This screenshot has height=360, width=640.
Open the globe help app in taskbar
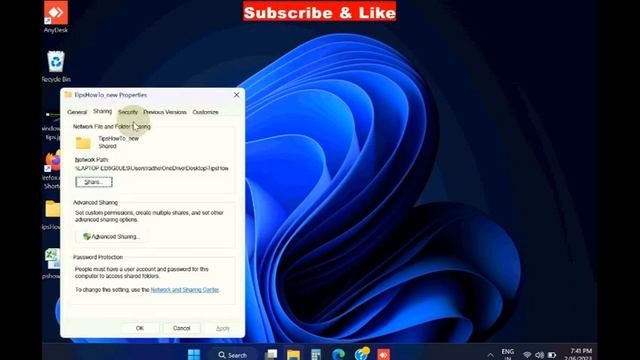361,354
